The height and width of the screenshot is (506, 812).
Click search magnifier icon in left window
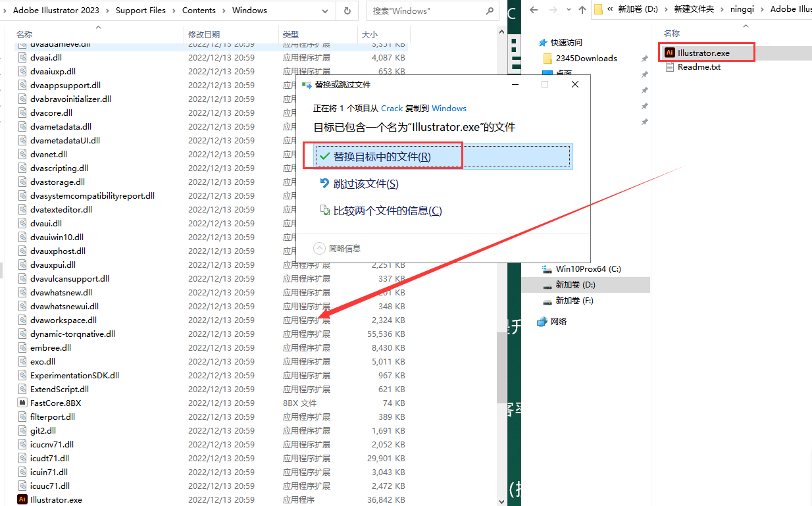(489, 11)
